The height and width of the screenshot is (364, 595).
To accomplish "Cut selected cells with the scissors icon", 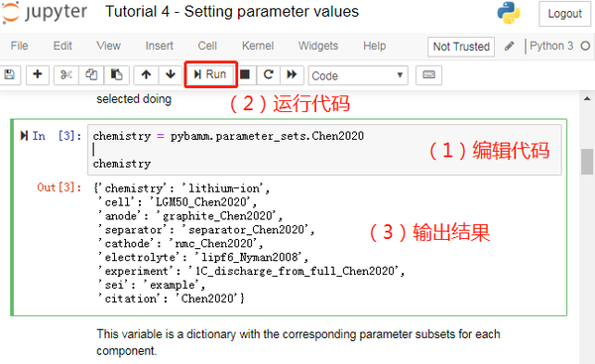I will [66, 74].
